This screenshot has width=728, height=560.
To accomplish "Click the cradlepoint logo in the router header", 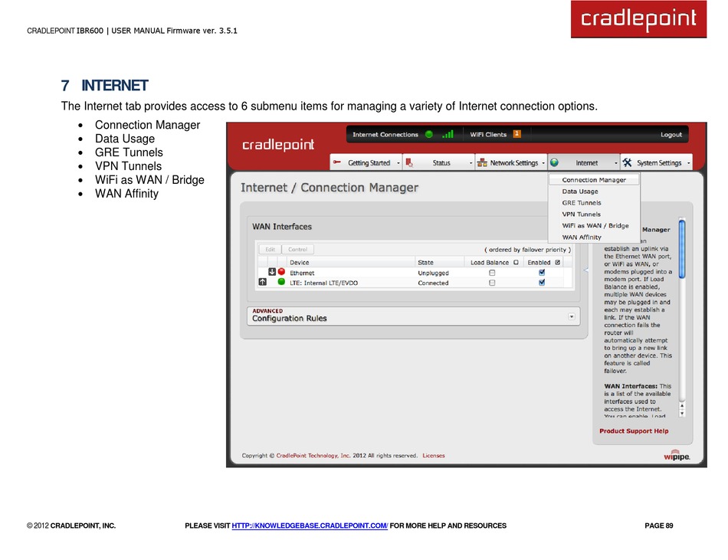I will pos(278,146).
